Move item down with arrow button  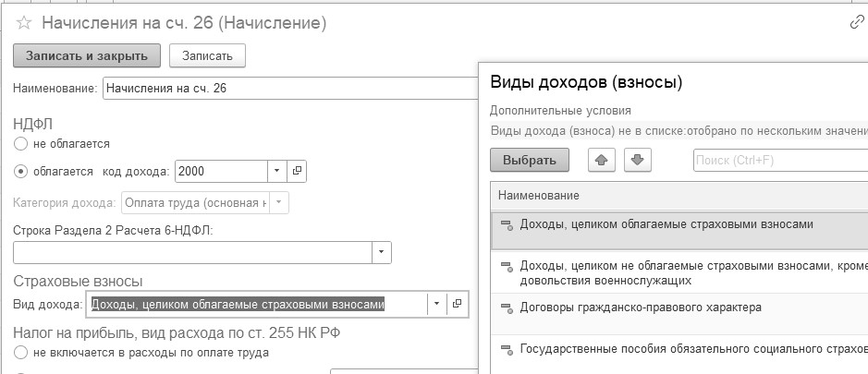pos(639,160)
